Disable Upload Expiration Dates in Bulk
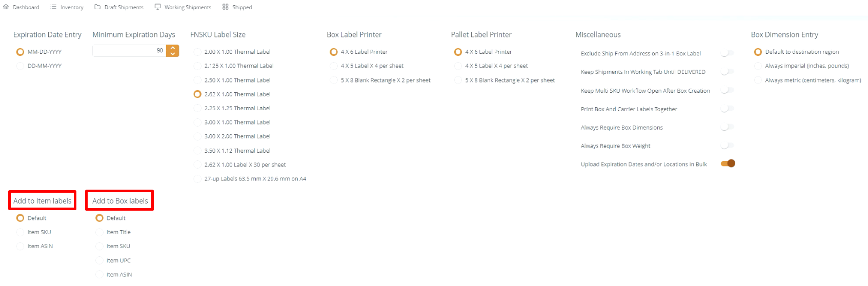 [x=728, y=164]
